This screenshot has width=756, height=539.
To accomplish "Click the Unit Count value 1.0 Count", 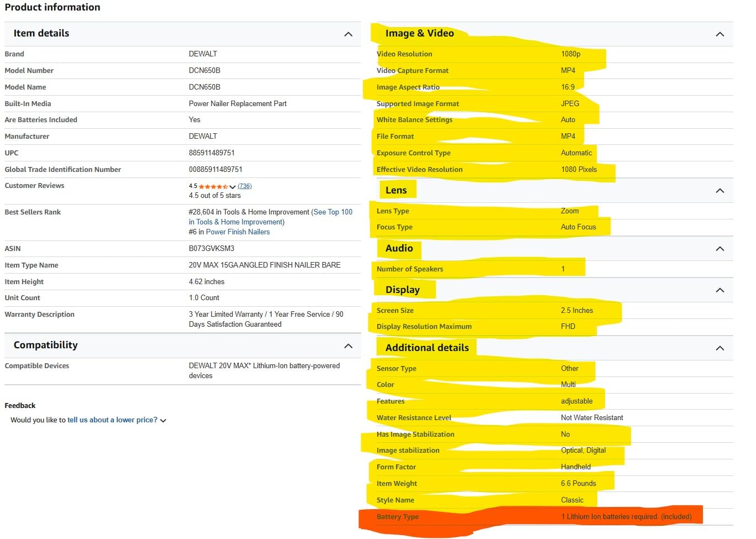I will click(x=204, y=298).
